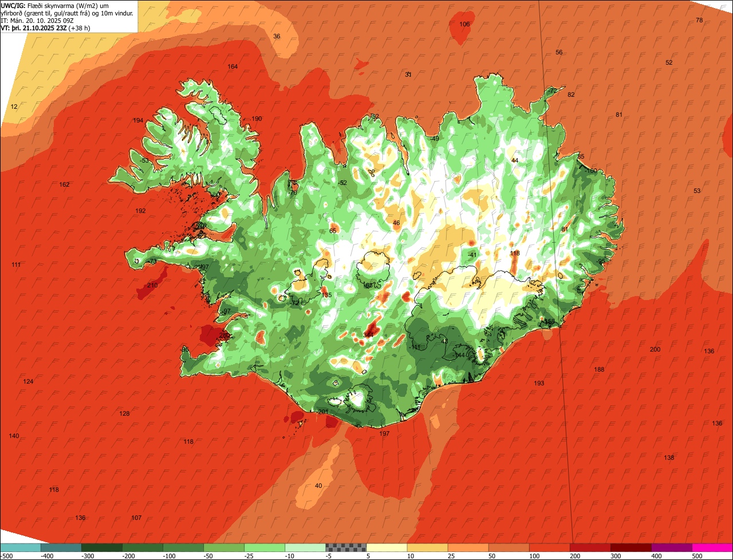Screen dimensions: 733x560
Task: Click the map value "138"
Action: pos(669,458)
